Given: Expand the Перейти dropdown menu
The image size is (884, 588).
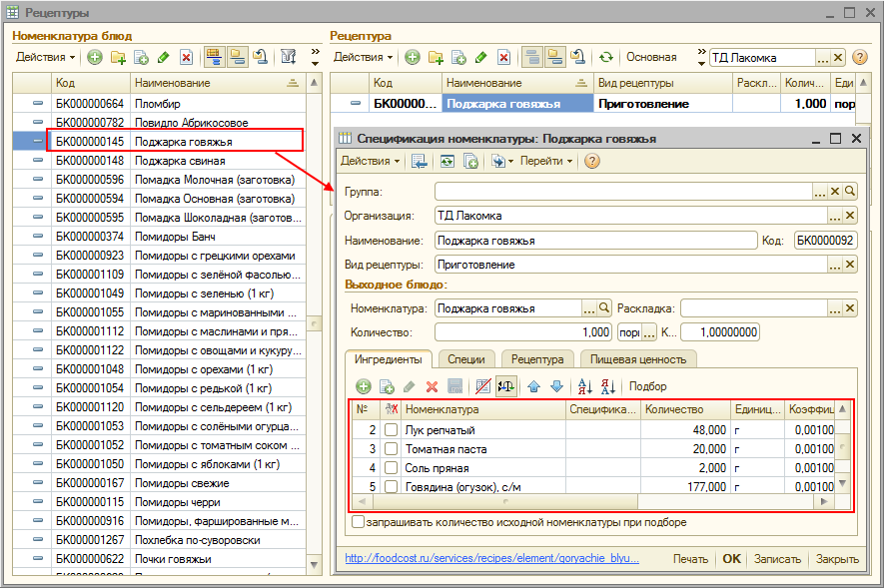Looking at the screenshot, I should coord(547,161).
